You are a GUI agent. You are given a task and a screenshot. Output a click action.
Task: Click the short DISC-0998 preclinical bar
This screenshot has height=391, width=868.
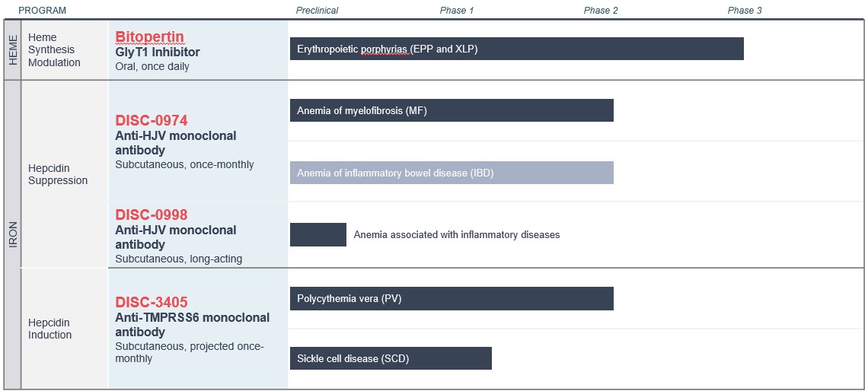pos(318,234)
